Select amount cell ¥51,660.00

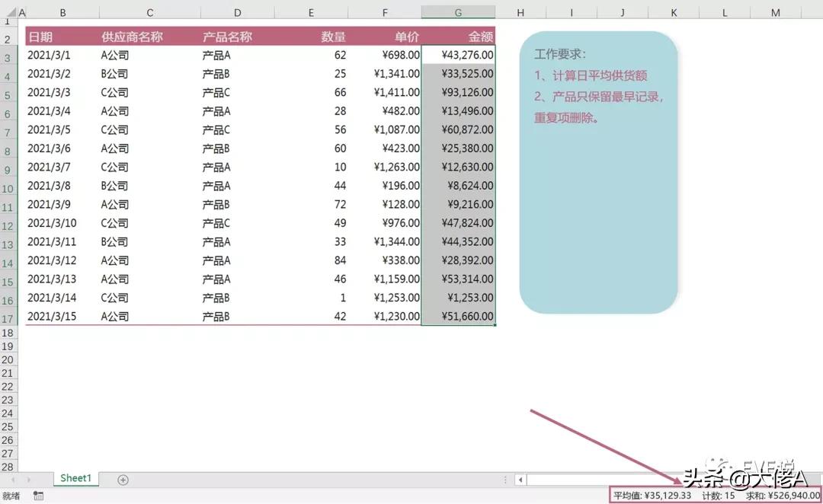point(458,316)
